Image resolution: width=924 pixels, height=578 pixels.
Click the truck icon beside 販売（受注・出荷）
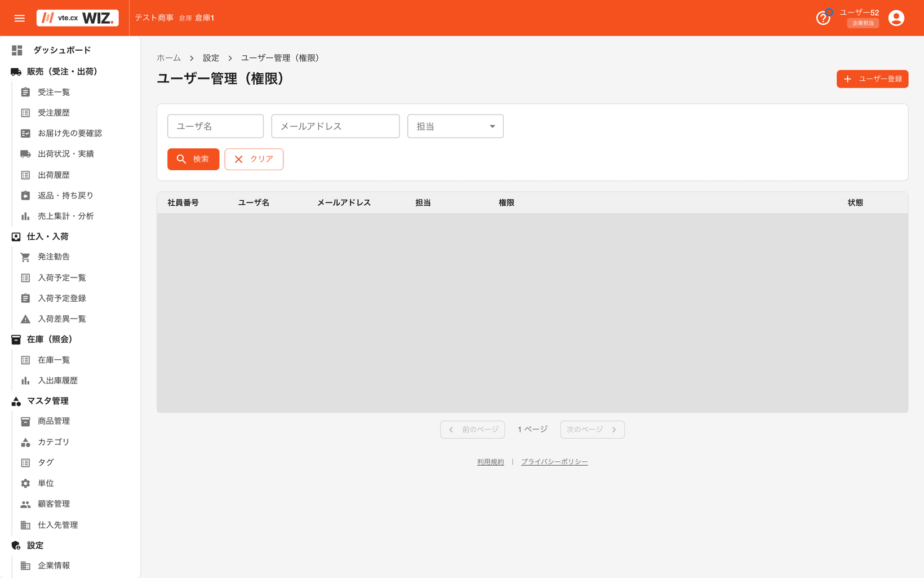coord(16,72)
